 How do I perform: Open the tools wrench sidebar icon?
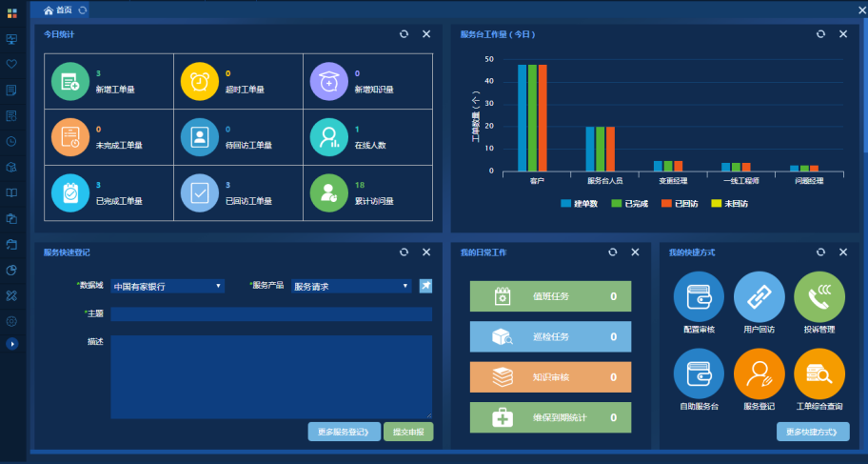click(11, 295)
